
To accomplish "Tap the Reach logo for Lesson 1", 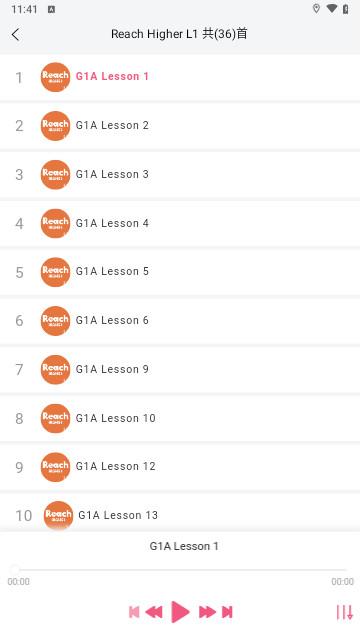I will coord(56,77).
